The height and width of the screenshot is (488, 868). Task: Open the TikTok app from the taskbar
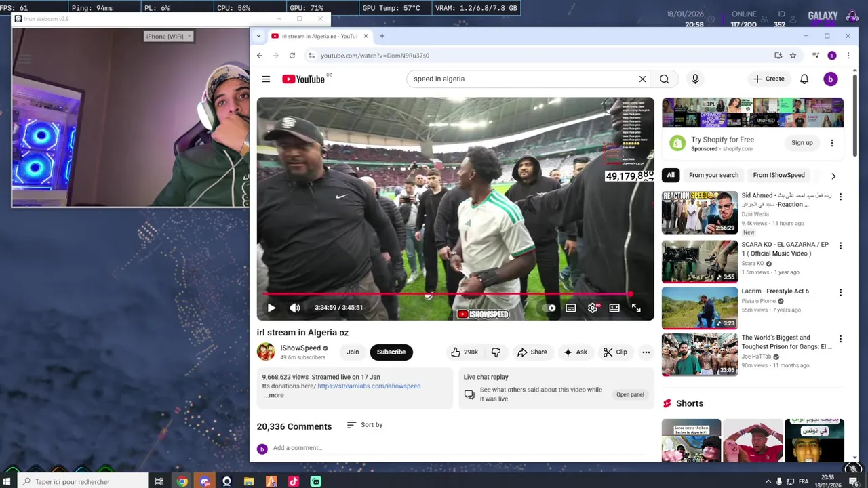(294, 482)
